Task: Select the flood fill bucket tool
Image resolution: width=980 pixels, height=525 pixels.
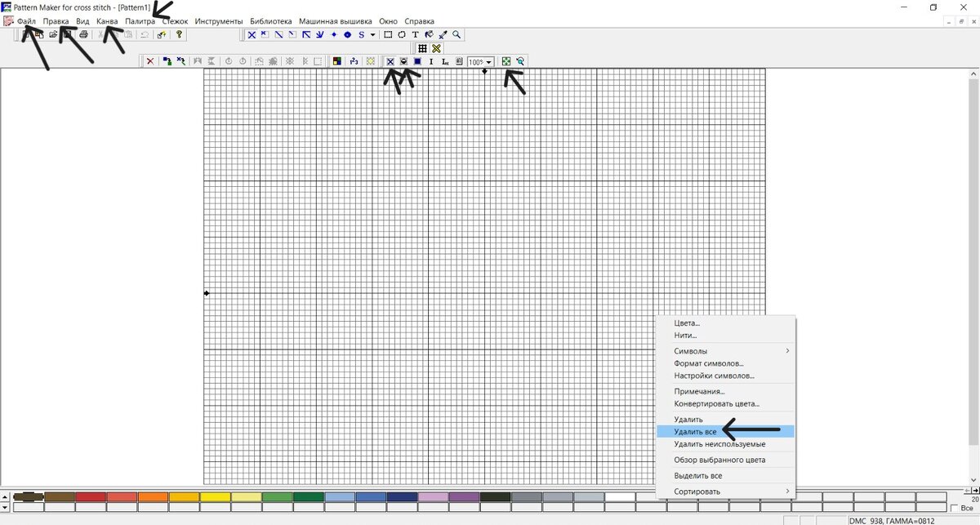Action: (x=429, y=35)
